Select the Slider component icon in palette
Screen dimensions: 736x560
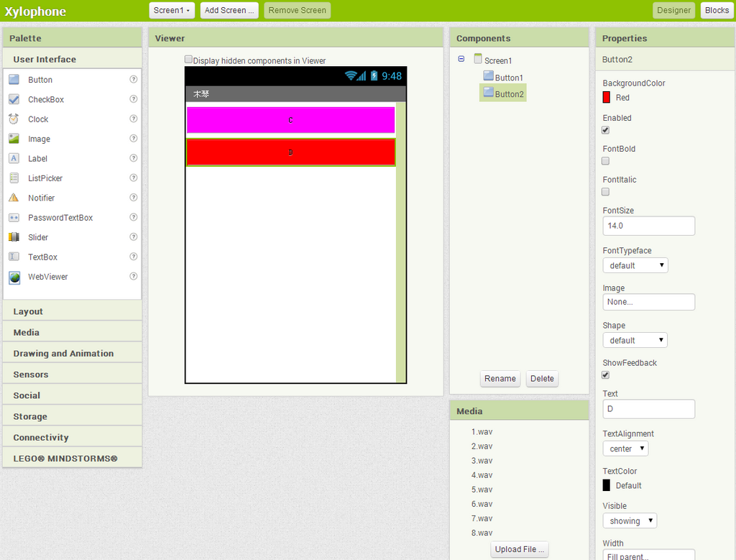click(14, 237)
